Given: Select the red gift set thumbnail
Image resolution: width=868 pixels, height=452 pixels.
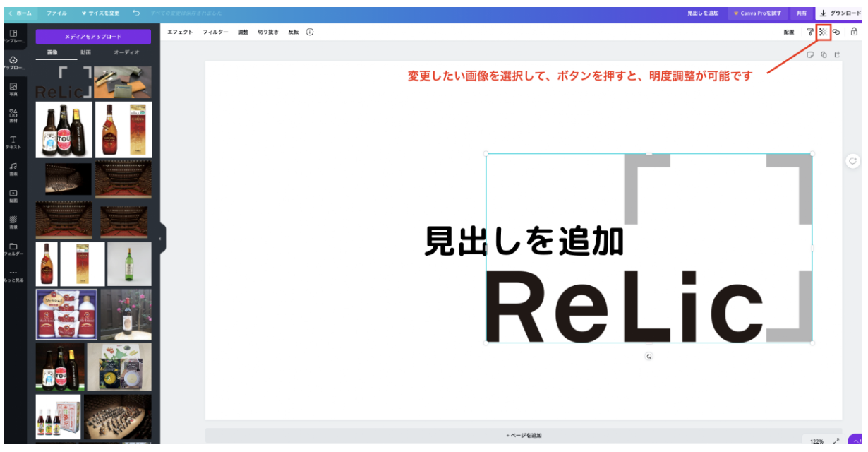Looking at the screenshot, I should [66, 314].
